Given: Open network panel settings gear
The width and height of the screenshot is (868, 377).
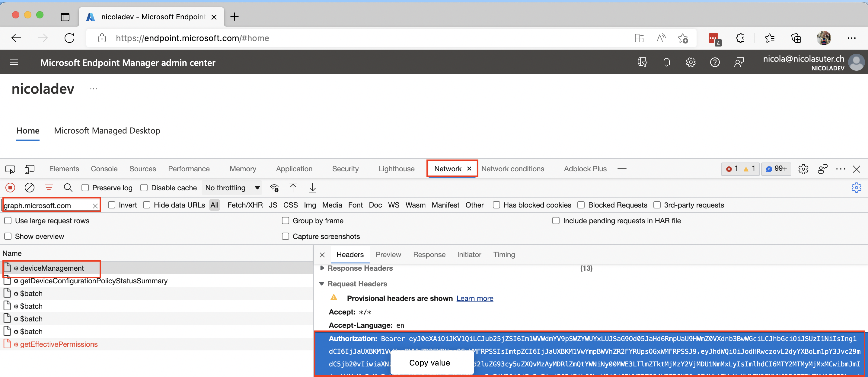Looking at the screenshot, I should [x=856, y=188].
